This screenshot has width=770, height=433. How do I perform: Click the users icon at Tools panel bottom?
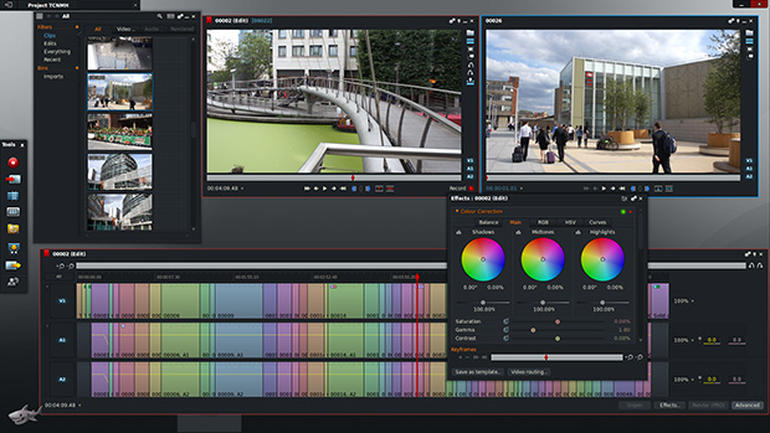pos(13,282)
